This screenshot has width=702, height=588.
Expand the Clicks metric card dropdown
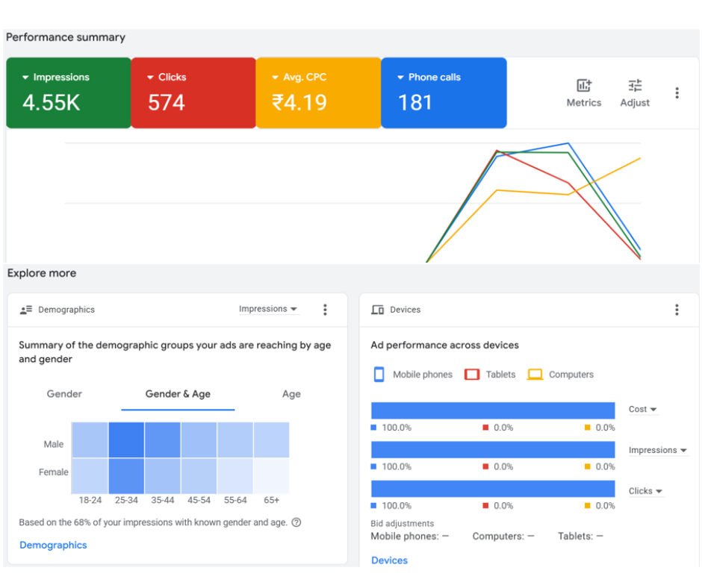tap(151, 78)
